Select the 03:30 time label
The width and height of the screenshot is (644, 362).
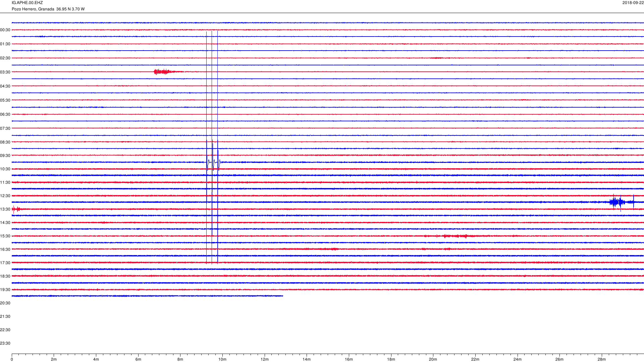[5, 72]
